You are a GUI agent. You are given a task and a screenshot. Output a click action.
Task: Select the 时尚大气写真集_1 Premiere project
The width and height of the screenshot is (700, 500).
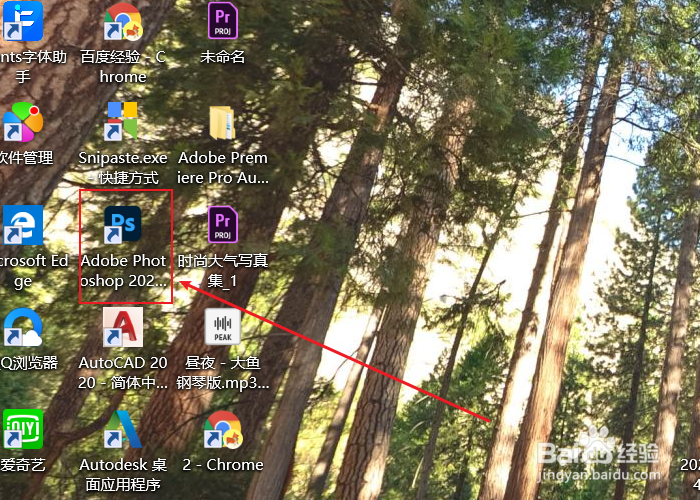click(223, 224)
